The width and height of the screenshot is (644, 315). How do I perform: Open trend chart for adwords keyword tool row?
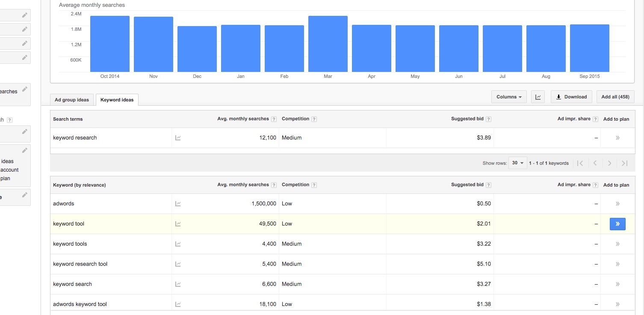[178, 304]
